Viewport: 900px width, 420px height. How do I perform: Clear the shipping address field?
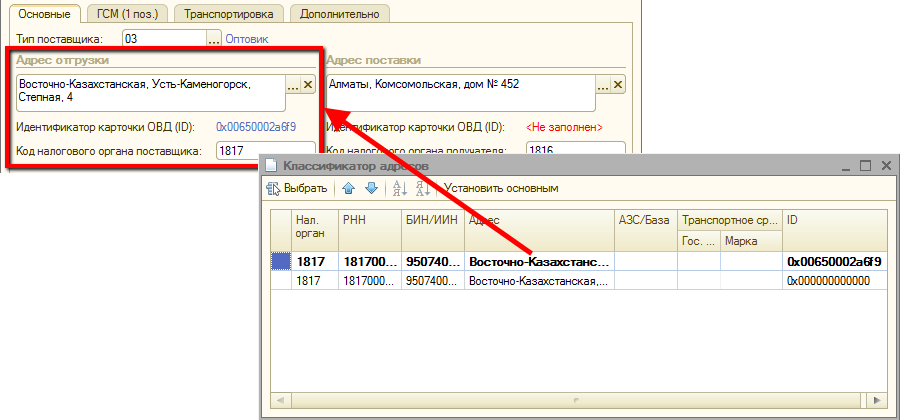pos(308,85)
